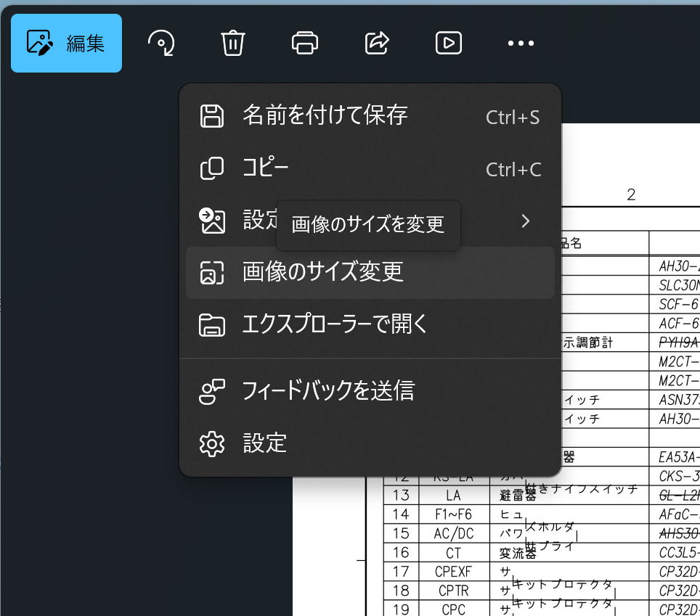Click the 'F1~F6' cell in row 14
700x616 pixels.
click(453, 514)
